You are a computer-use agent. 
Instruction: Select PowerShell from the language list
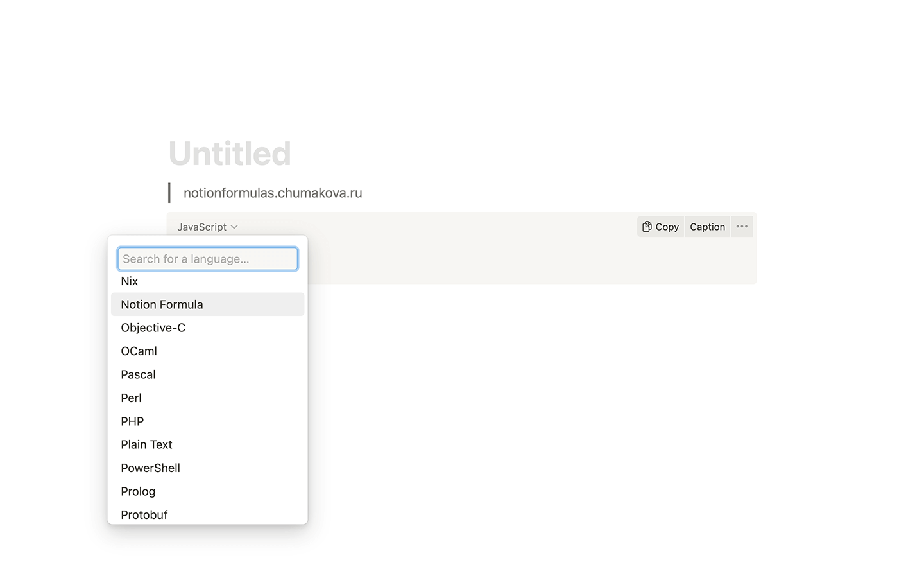(207, 468)
